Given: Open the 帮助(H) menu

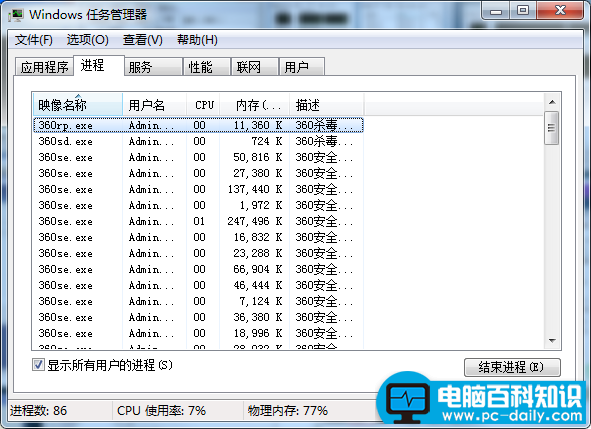Looking at the screenshot, I should pyautogui.click(x=197, y=40).
